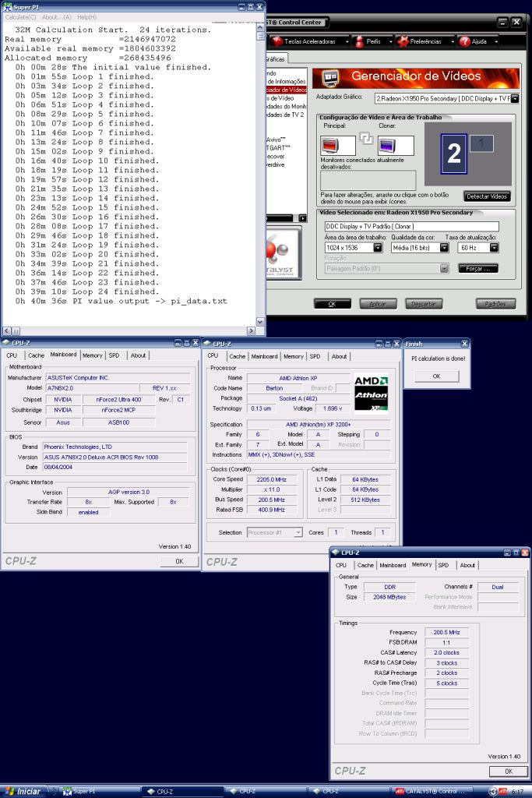
Task: Open the About...(A) menu in Super PI
Action: coord(57,17)
